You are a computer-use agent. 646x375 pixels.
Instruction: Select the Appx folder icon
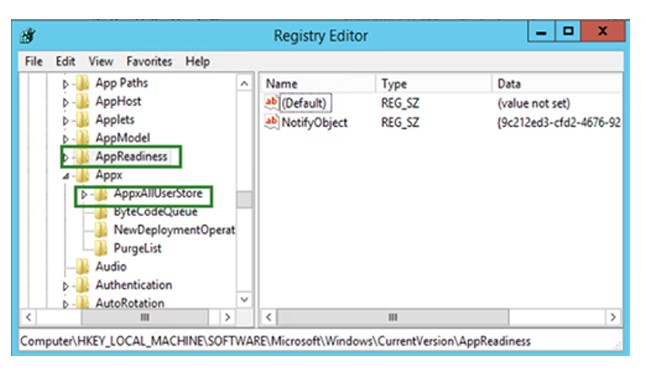(x=83, y=175)
